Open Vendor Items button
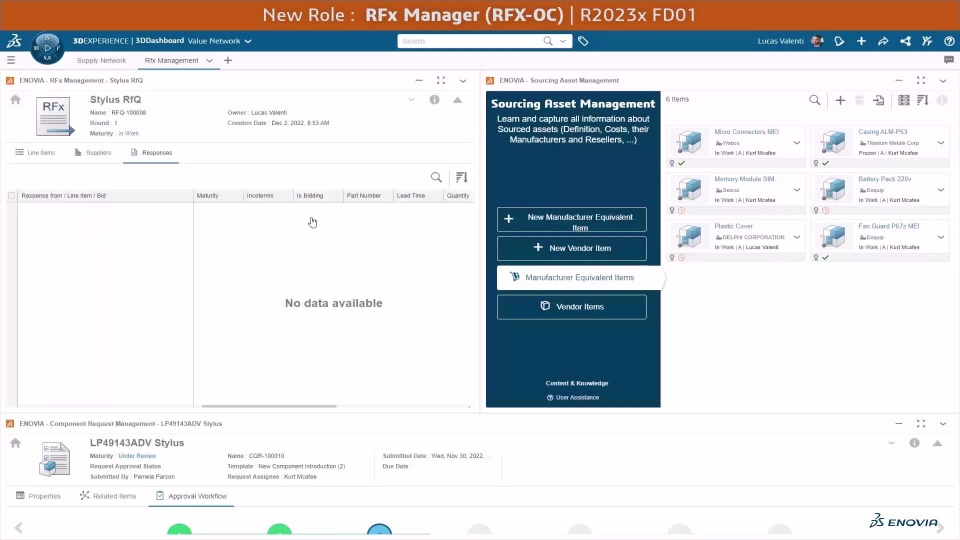This screenshot has width=960, height=540. tap(572, 307)
